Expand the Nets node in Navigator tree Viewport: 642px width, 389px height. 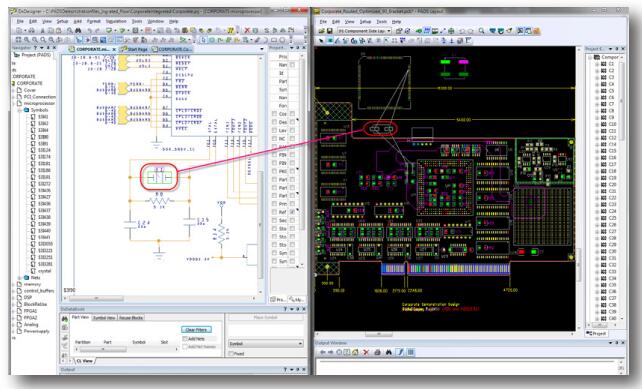tap(20, 278)
